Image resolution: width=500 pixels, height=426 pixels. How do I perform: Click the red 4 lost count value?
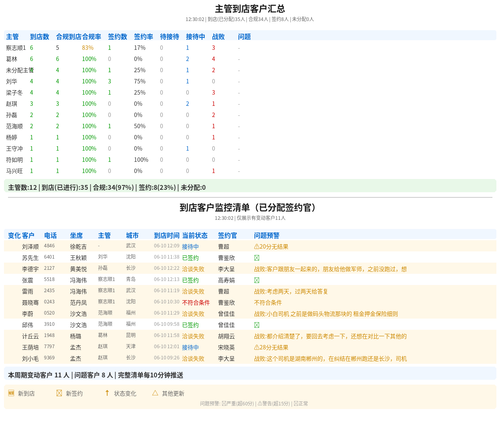pyautogui.click(x=213, y=59)
